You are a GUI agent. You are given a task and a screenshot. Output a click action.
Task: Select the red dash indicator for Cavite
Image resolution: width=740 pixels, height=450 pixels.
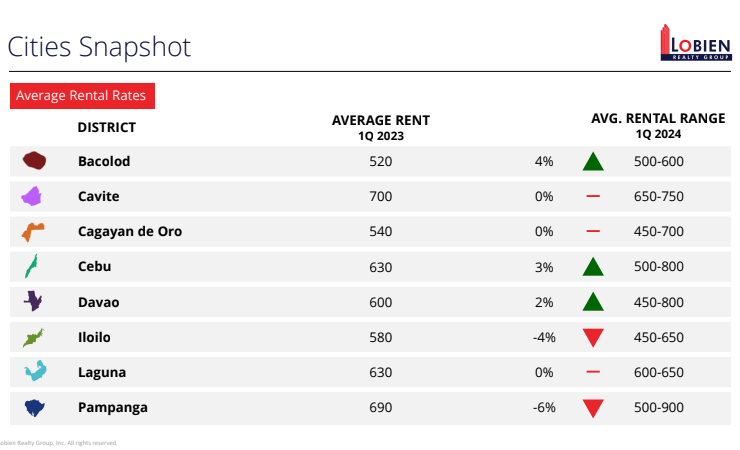pyautogui.click(x=593, y=196)
